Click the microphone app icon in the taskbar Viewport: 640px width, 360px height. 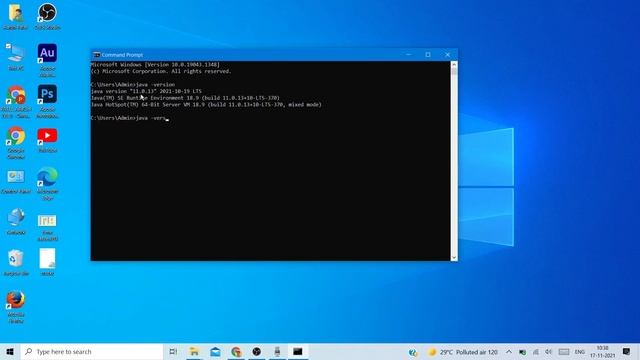point(277,351)
